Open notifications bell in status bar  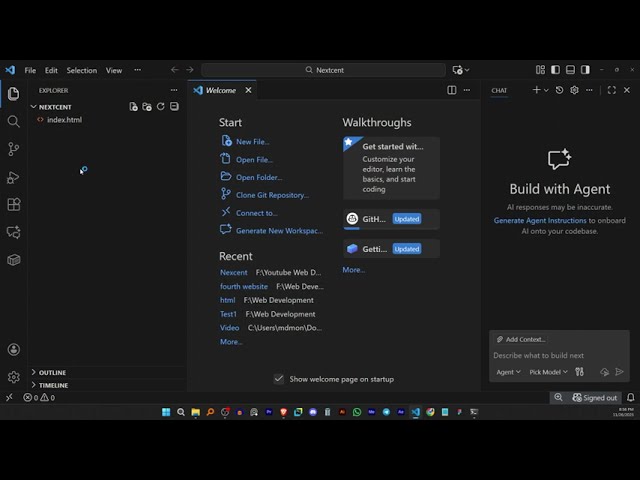631,398
